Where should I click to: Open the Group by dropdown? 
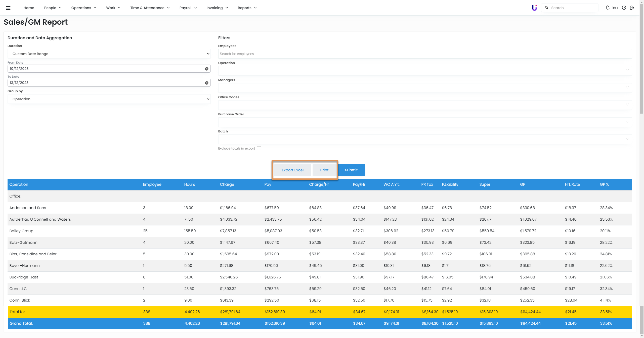point(109,99)
